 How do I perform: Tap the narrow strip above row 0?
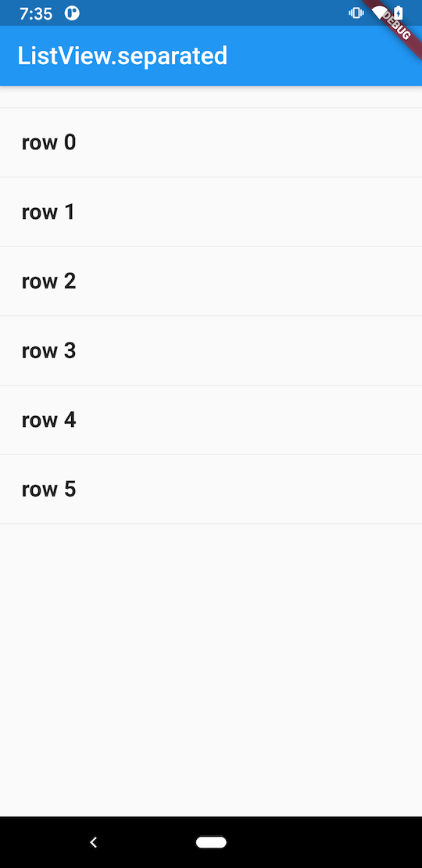tap(211, 97)
